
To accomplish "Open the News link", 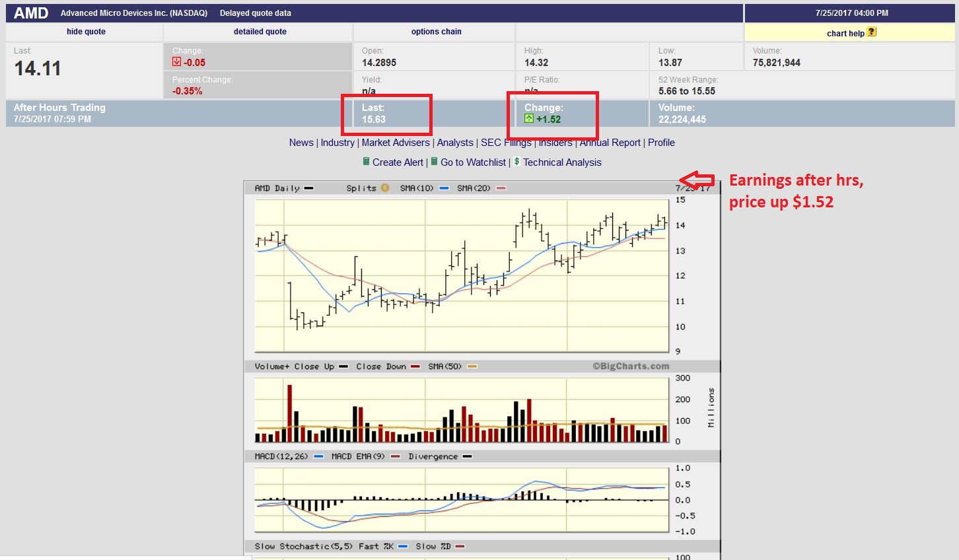I will pos(301,143).
